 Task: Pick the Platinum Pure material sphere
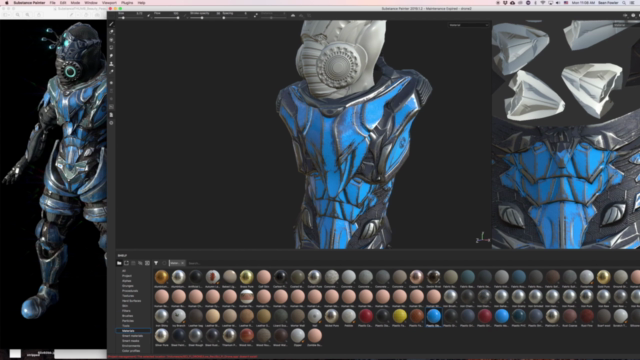(x=552, y=316)
